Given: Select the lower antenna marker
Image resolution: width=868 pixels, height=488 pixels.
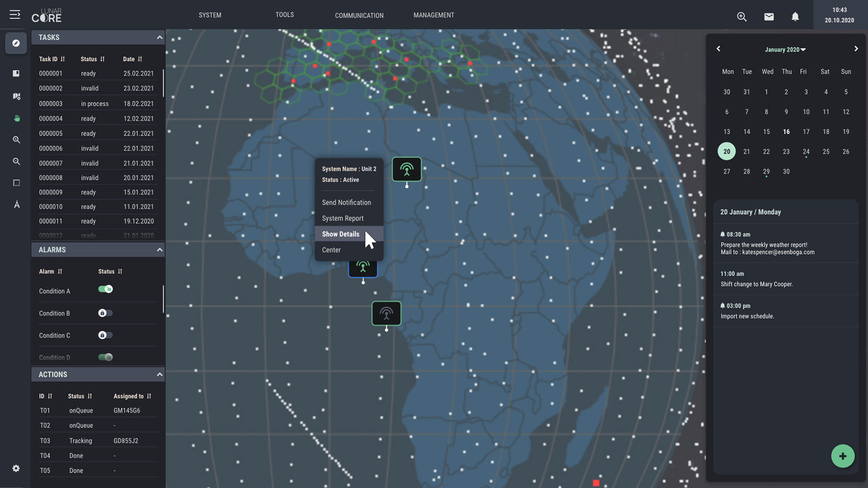Looking at the screenshot, I should coord(387,313).
